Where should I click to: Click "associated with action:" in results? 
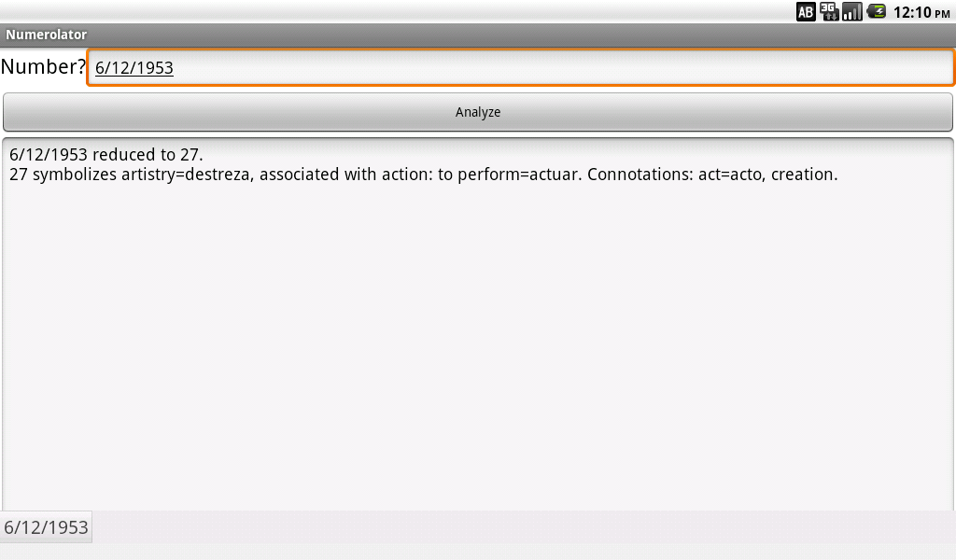(346, 175)
